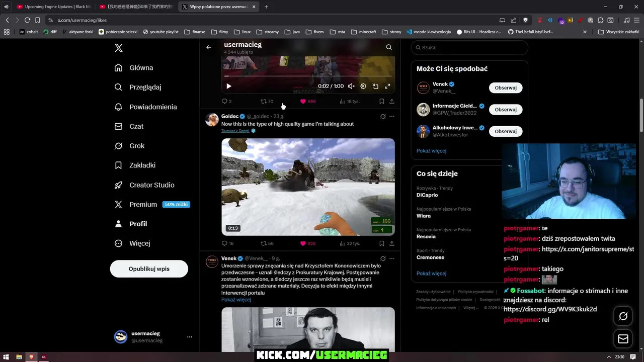Click the Szukaj search field
The width and height of the screenshot is (644, 362).
pos(469,47)
